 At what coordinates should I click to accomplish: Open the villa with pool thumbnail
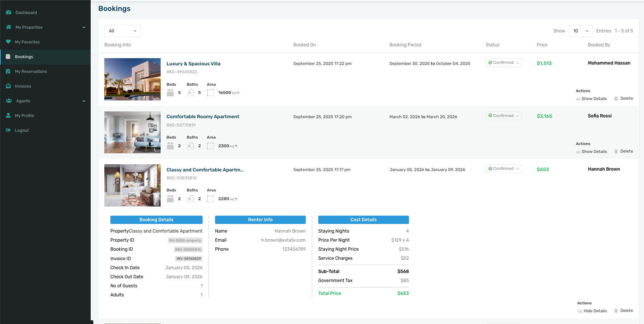tap(132, 79)
